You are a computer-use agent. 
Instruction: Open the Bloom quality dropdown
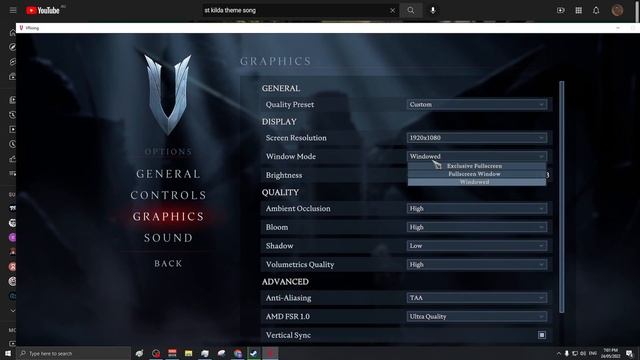pyautogui.click(x=477, y=227)
